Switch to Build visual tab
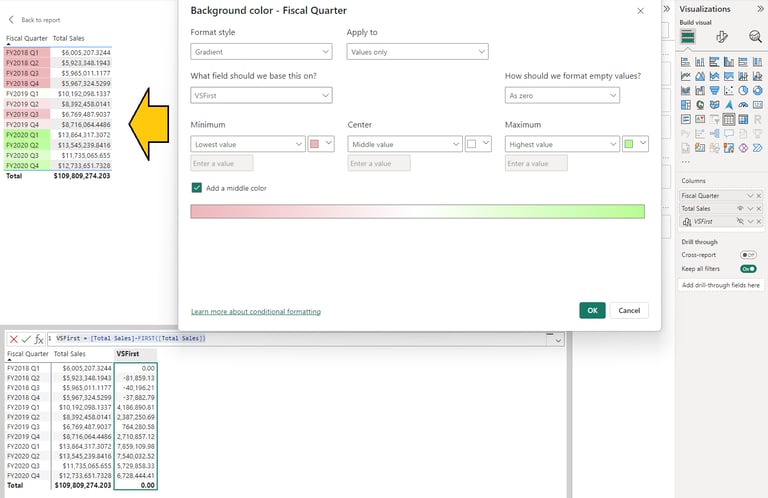Viewport: 768px width, 498px height. (688, 36)
